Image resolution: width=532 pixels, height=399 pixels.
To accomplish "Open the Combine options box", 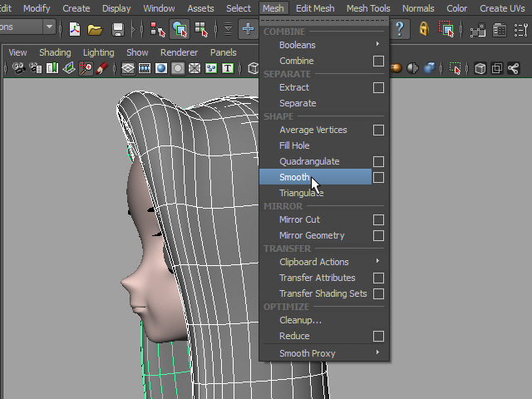I will click(x=378, y=62).
